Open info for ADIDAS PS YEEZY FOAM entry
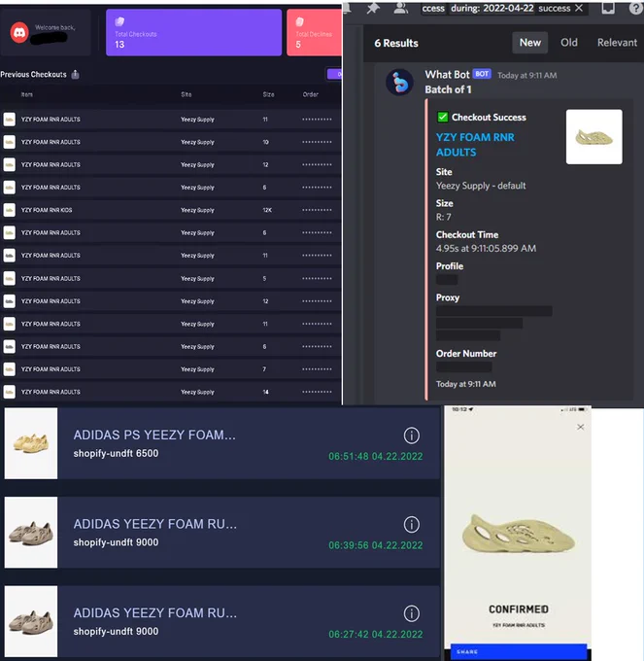 coord(412,435)
